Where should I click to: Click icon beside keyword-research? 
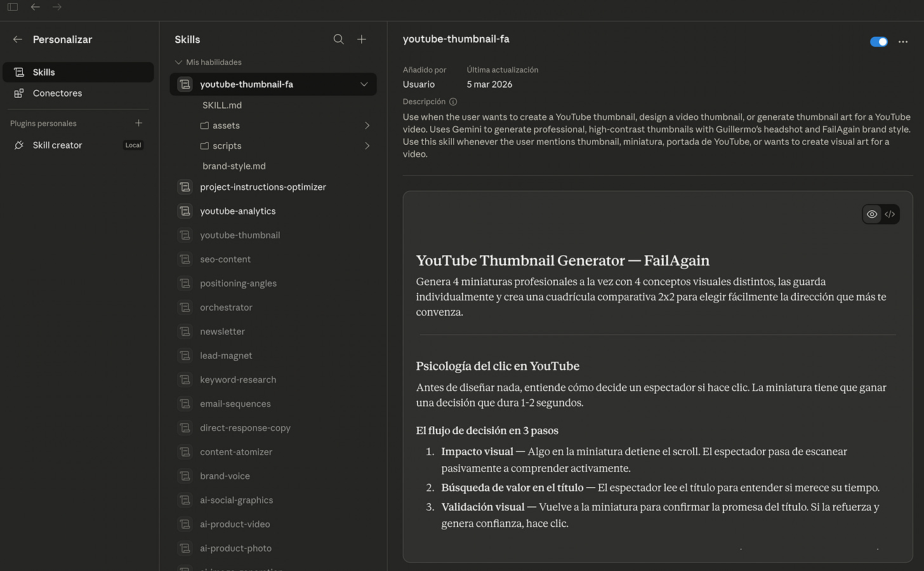click(185, 380)
